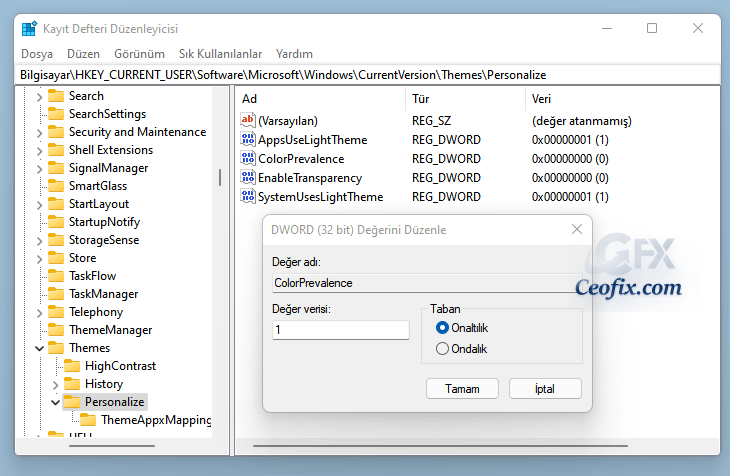This screenshot has height=476, width=730.
Task: Click the Tür column header
Action: pos(466,99)
